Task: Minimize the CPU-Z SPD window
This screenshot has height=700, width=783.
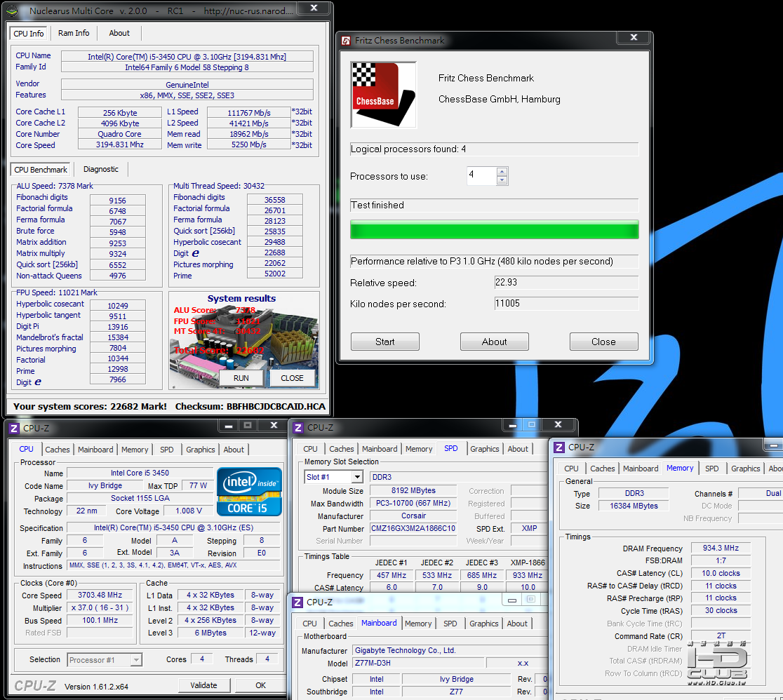Action: pyautogui.click(x=513, y=425)
